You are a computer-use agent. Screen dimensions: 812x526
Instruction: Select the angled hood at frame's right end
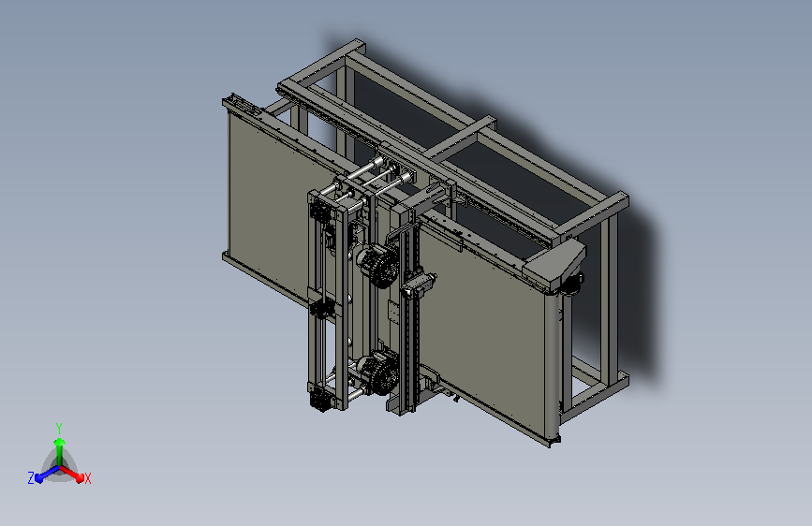click(555, 264)
